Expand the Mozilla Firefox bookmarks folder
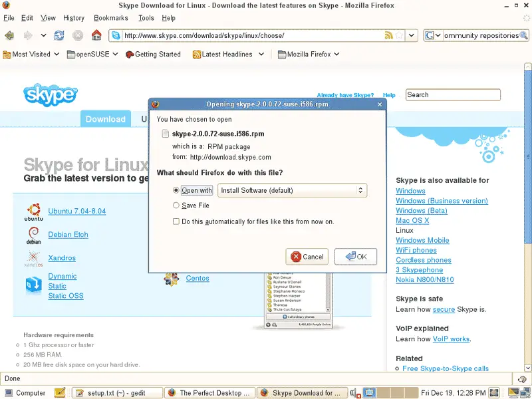Viewport: 532px width, 399px height. pyautogui.click(x=336, y=55)
